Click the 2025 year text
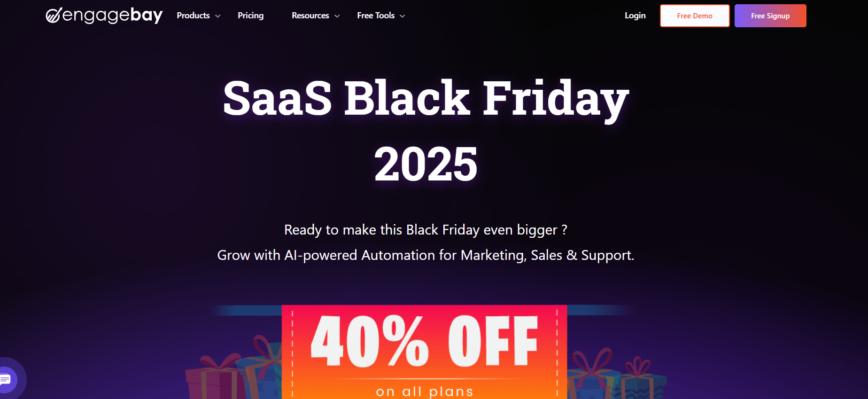868x399 pixels. [x=426, y=164]
